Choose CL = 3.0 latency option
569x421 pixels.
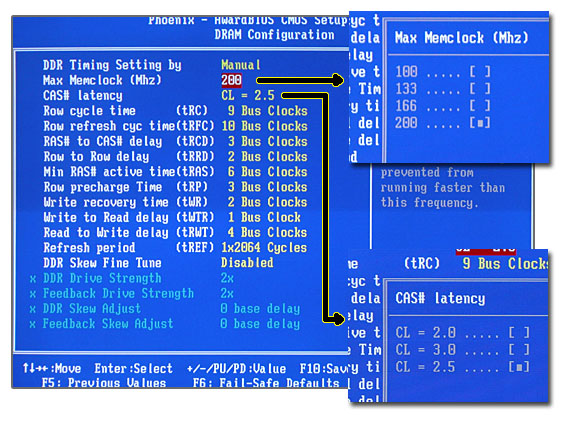click(x=462, y=350)
